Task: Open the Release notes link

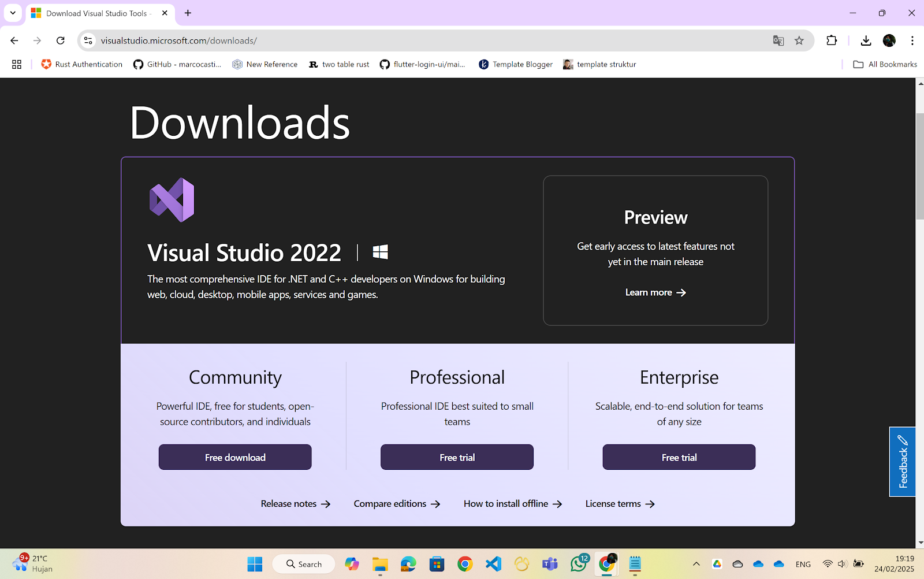Action: click(296, 504)
